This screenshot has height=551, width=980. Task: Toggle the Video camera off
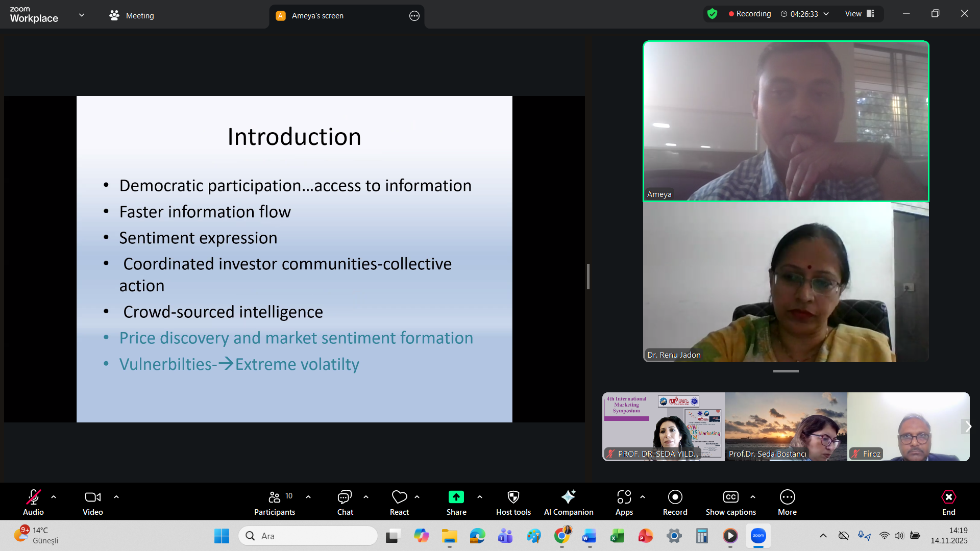(92, 497)
